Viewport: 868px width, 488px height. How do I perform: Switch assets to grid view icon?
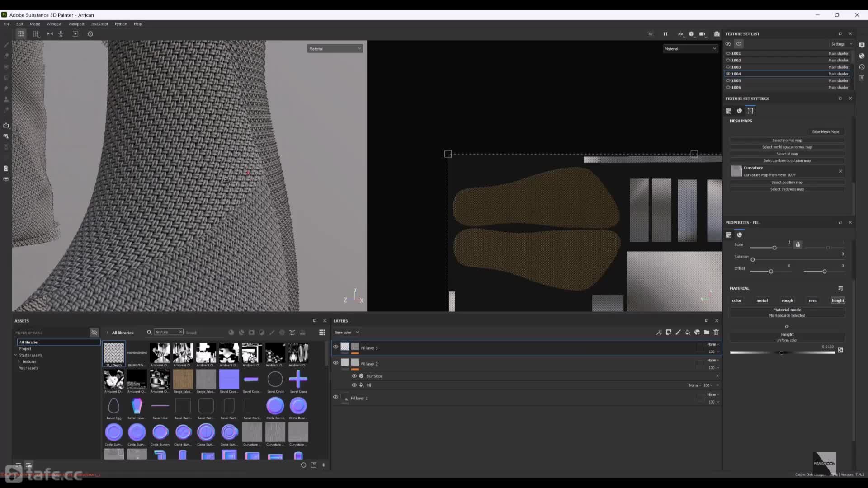click(x=322, y=333)
